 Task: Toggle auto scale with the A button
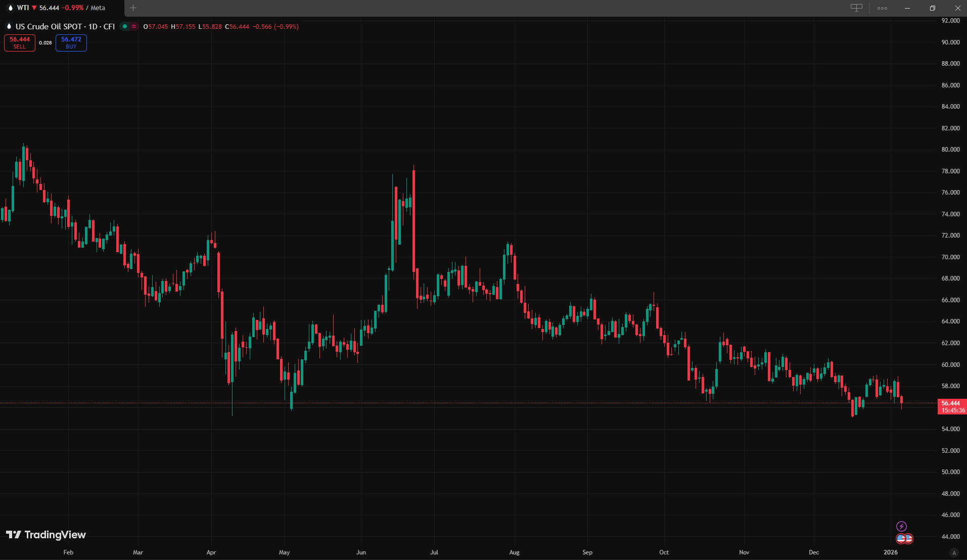(x=954, y=552)
